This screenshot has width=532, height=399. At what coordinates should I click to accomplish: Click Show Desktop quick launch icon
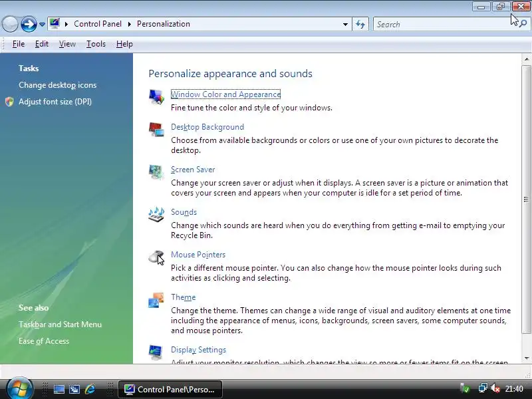coord(59,389)
